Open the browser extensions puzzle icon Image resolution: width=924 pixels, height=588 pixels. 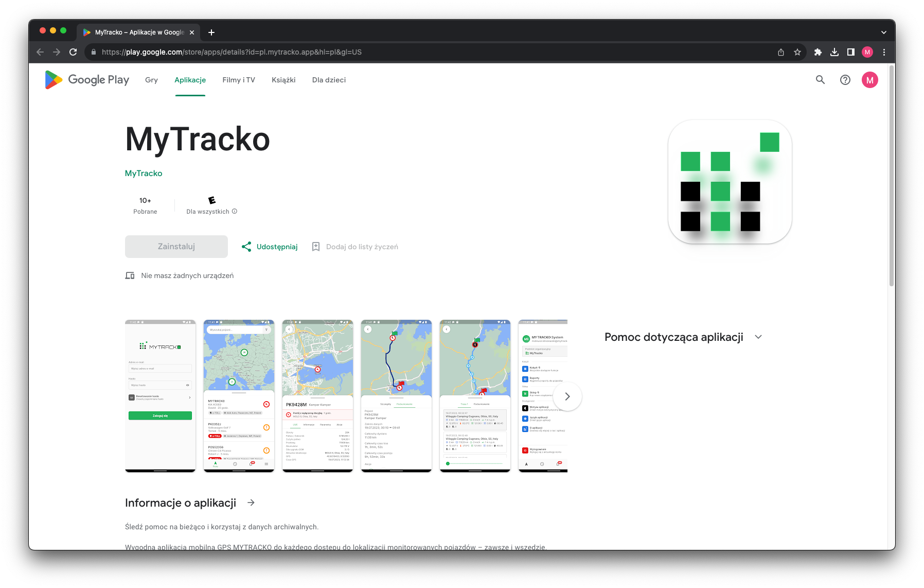click(818, 52)
